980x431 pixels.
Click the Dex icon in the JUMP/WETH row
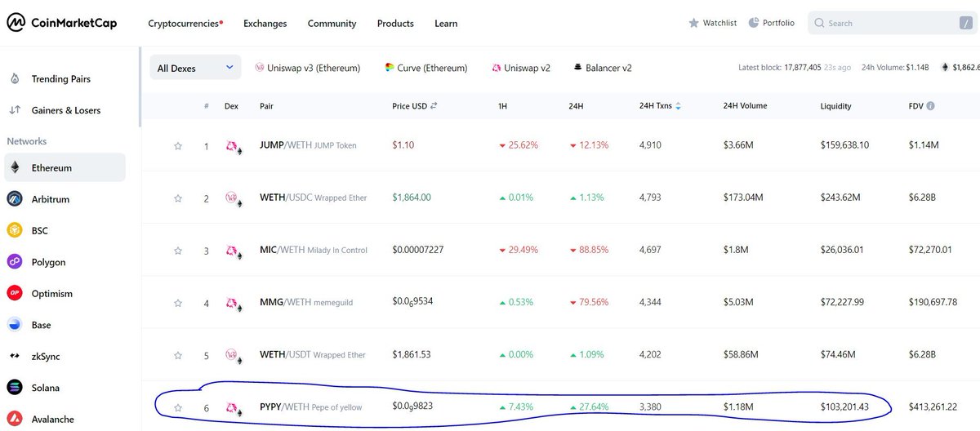tap(234, 147)
